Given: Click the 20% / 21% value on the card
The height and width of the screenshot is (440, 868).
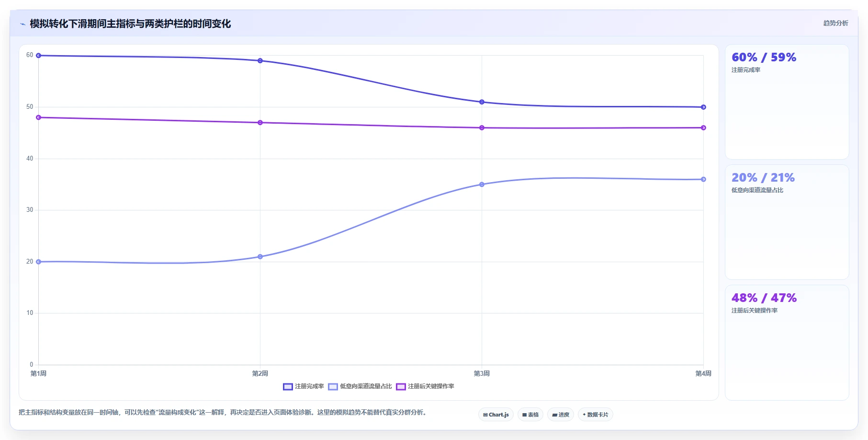Looking at the screenshot, I should click(x=763, y=178).
